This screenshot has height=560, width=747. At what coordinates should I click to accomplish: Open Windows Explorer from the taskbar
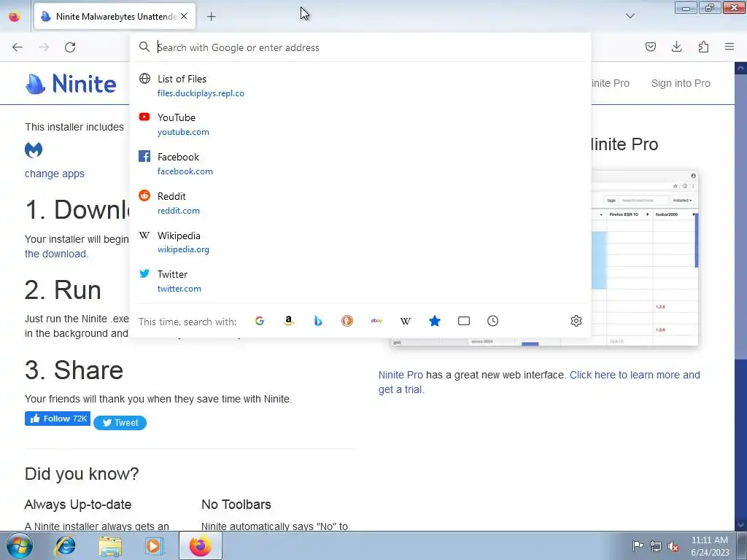coord(110,545)
